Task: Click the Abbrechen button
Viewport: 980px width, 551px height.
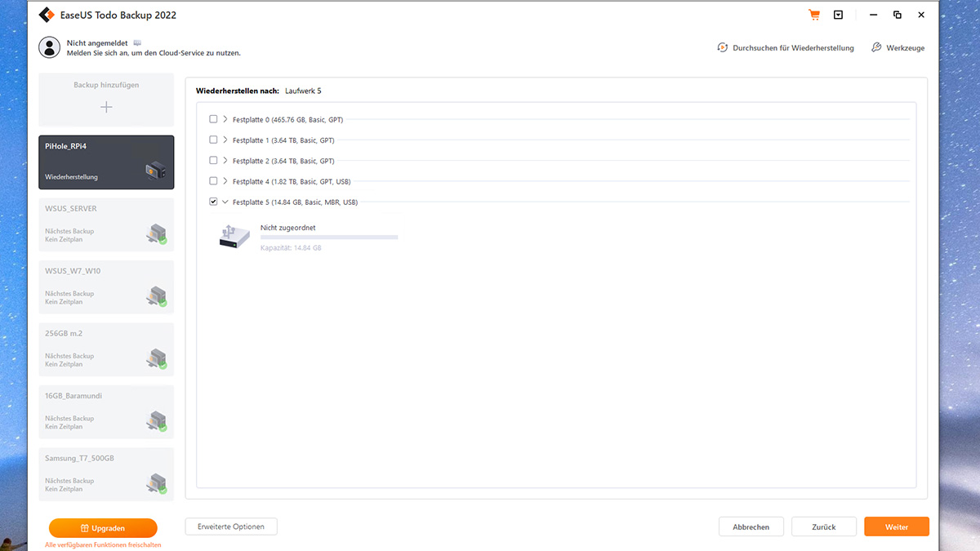Action: click(x=751, y=527)
